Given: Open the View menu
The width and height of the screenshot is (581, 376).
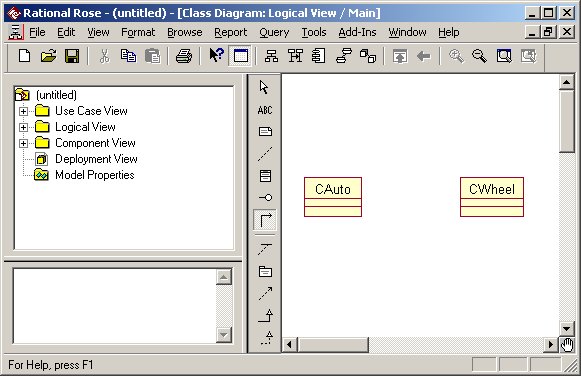Looking at the screenshot, I should point(98,32).
